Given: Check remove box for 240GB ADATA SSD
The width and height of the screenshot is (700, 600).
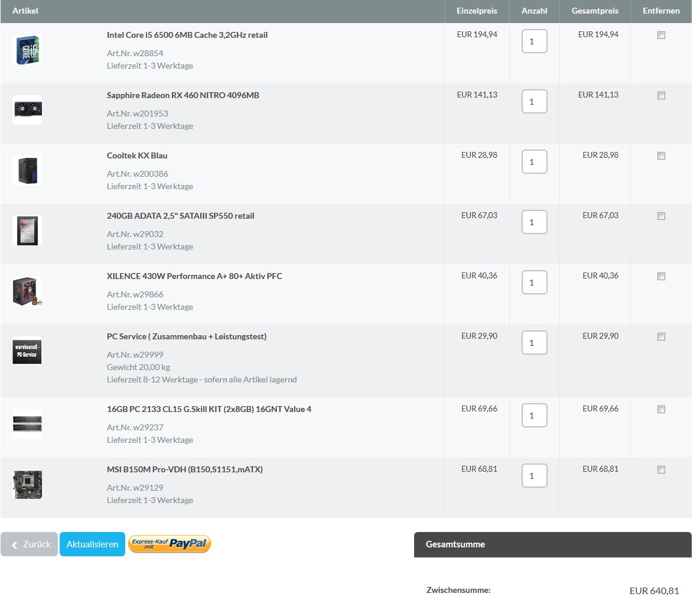Looking at the screenshot, I should click(x=661, y=216).
